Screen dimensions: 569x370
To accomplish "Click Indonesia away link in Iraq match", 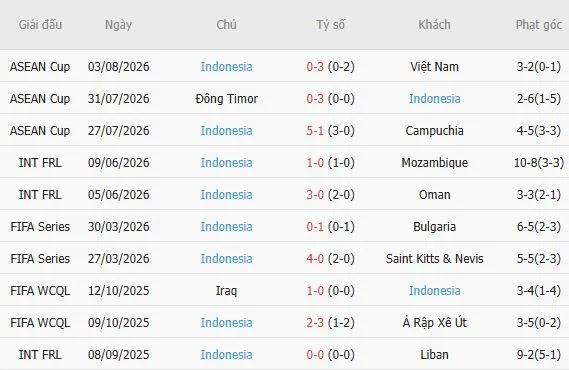I will pos(434,291).
